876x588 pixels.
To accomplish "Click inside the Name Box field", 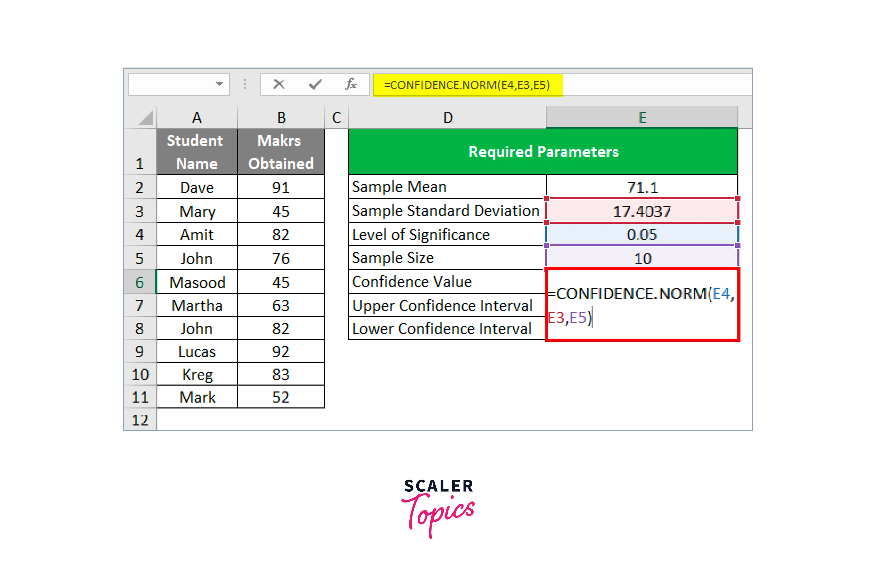I will click(171, 85).
